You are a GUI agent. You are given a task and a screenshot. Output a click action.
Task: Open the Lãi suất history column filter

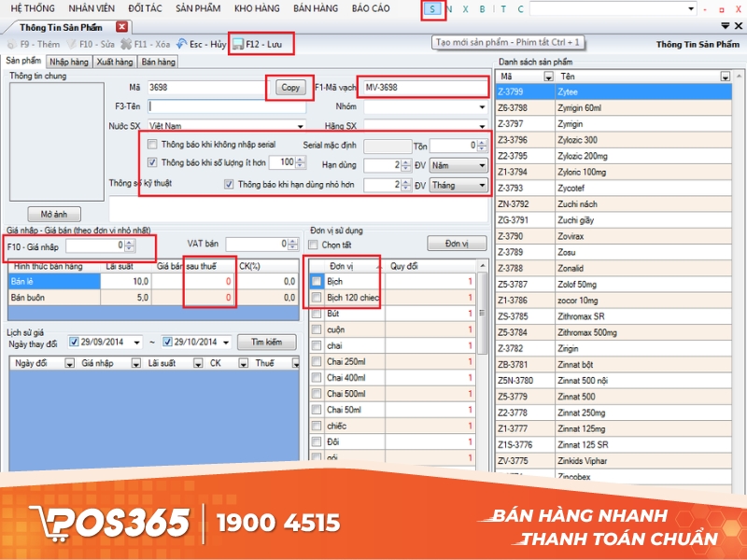pyautogui.click(x=198, y=364)
